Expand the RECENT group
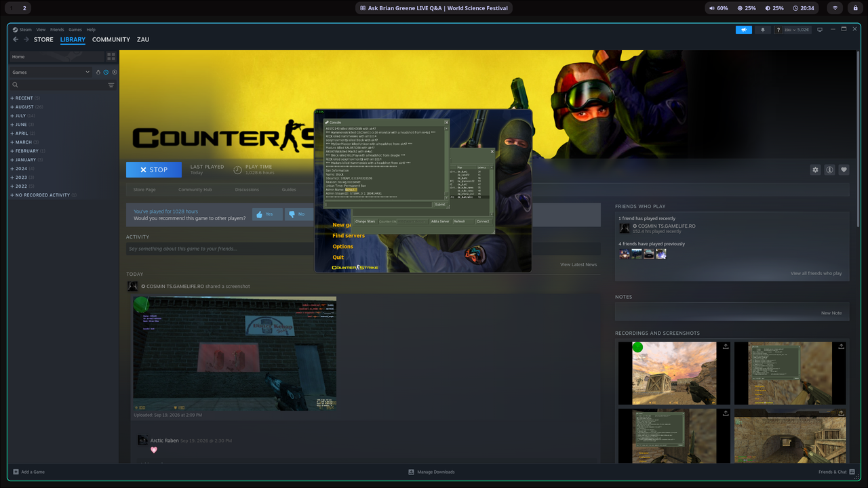The image size is (868, 488). (24, 98)
